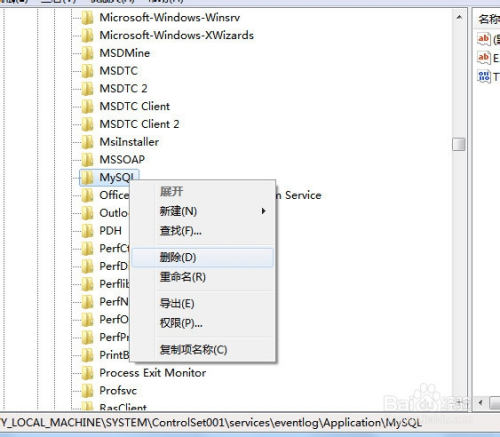The height and width of the screenshot is (437, 500).
Task: Click the tree scrollbar up arrow
Action: 459,17
